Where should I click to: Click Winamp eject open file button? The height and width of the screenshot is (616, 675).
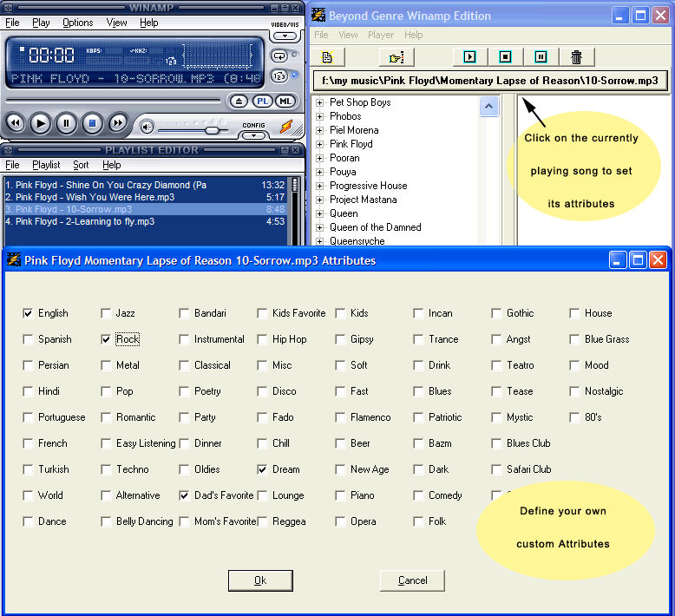[x=239, y=102]
